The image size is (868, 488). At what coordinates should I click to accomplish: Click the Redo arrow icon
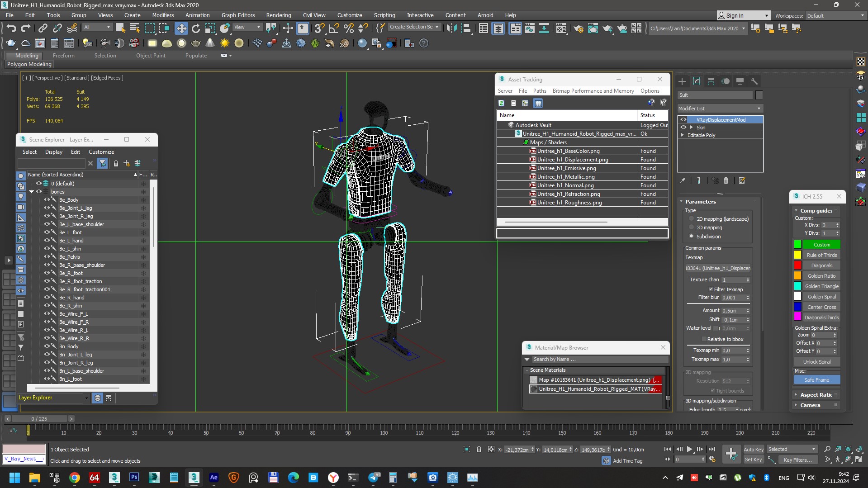pos(26,28)
